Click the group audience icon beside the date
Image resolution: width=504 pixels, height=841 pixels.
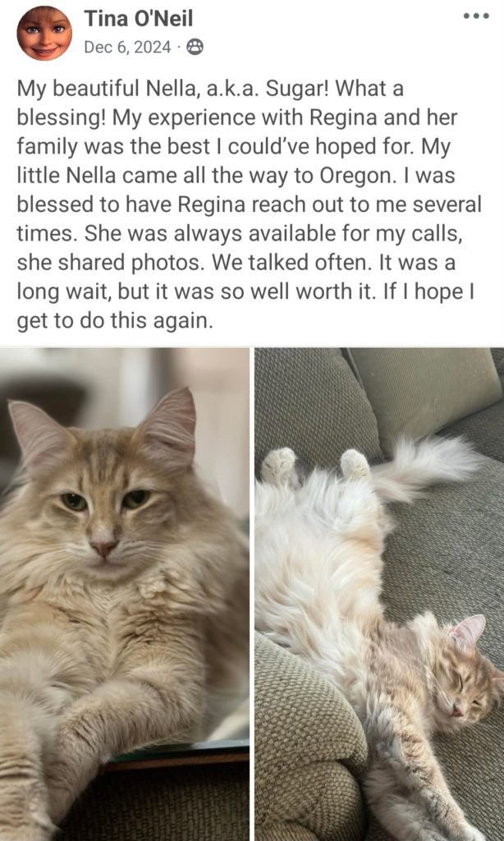pyautogui.click(x=195, y=48)
